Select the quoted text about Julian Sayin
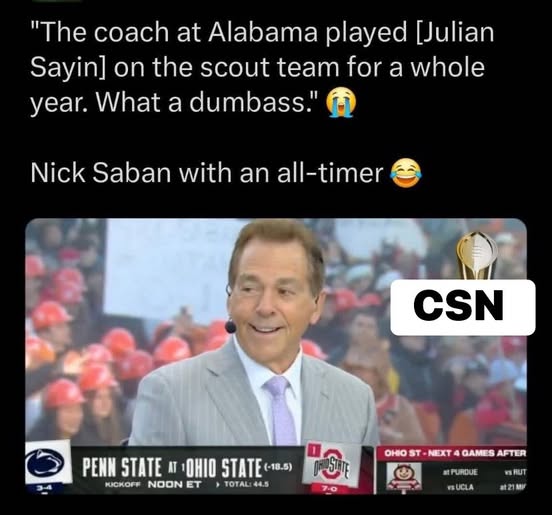This screenshot has height=515, width=552. [x=262, y=67]
